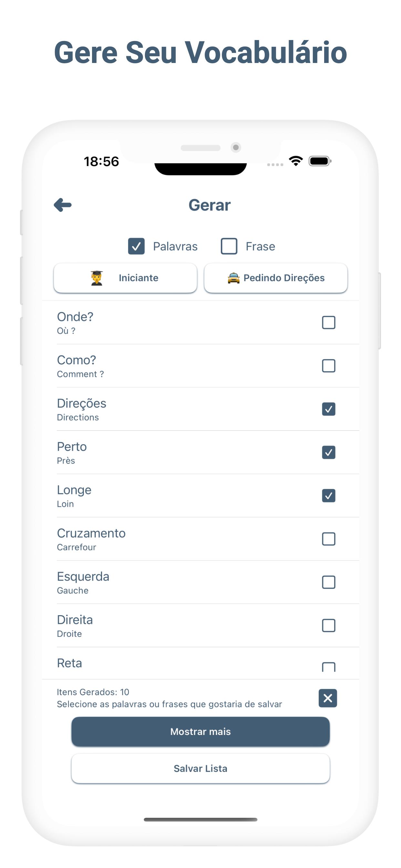Click the Mostrar mais button
Screen dimensions: 401x868
coord(200,731)
